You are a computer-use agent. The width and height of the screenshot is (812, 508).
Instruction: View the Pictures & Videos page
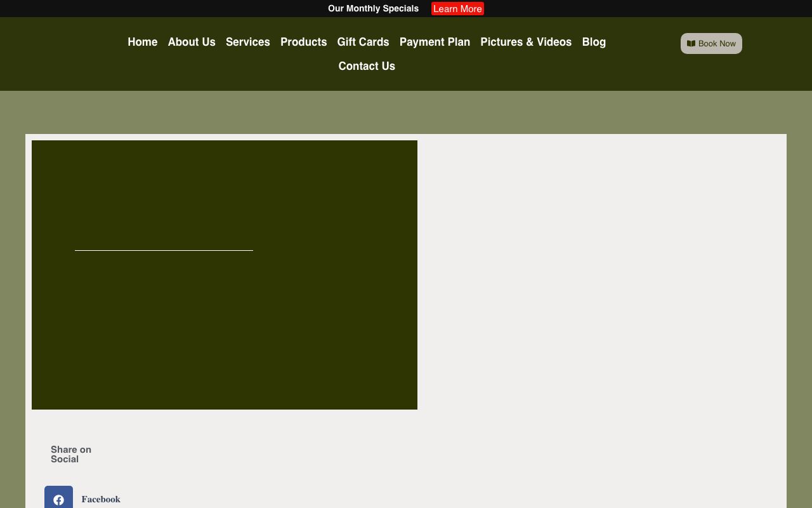[526, 42]
